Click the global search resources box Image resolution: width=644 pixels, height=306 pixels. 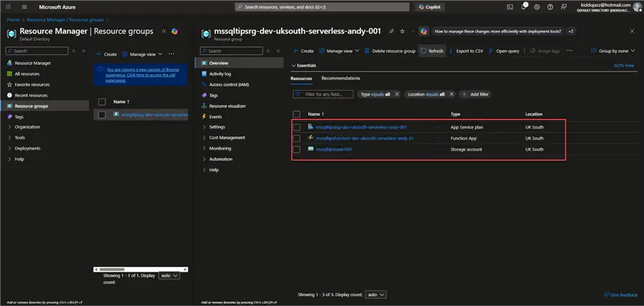pyautogui.click(x=322, y=7)
